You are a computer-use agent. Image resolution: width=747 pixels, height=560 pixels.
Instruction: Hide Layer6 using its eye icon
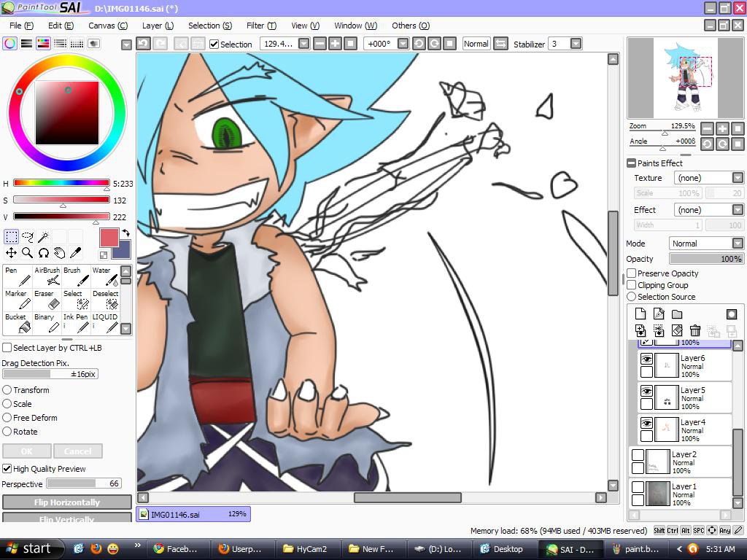coord(646,359)
